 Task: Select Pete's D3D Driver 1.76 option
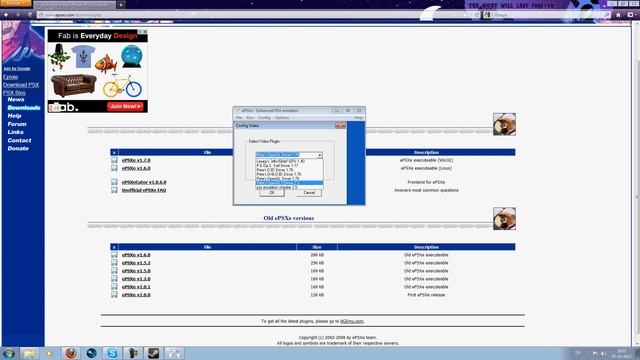289,170
